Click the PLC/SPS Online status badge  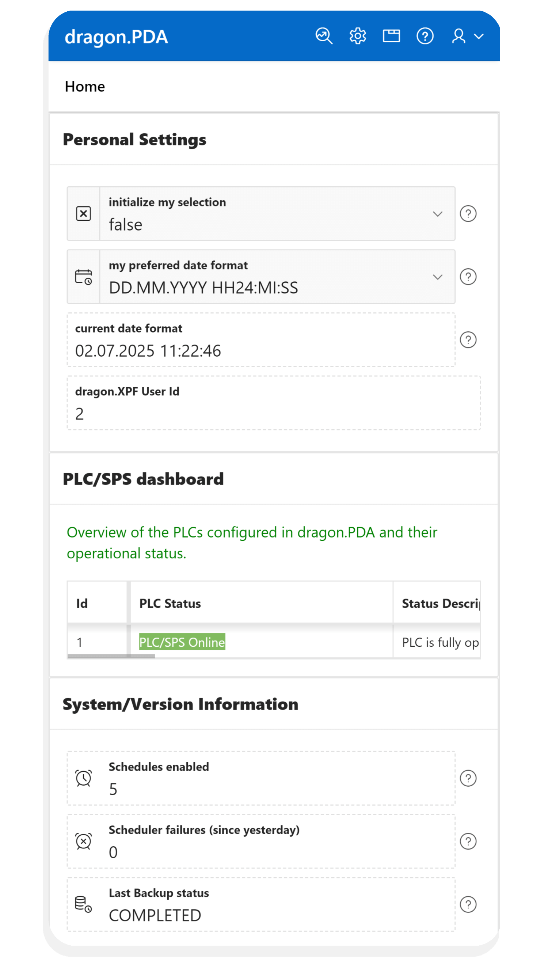pos(182,642)
